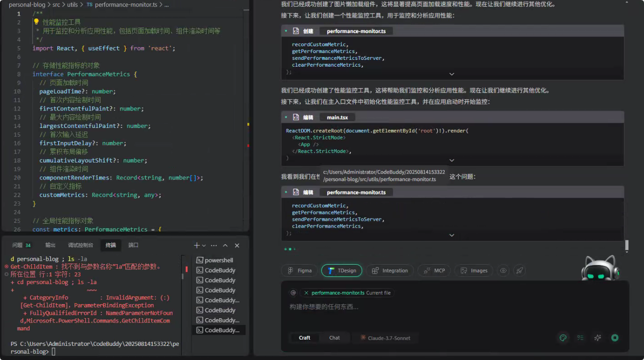Click the terminal prompt line PS C:\Users
Screen dimensions: 644x360
[95, 347]
